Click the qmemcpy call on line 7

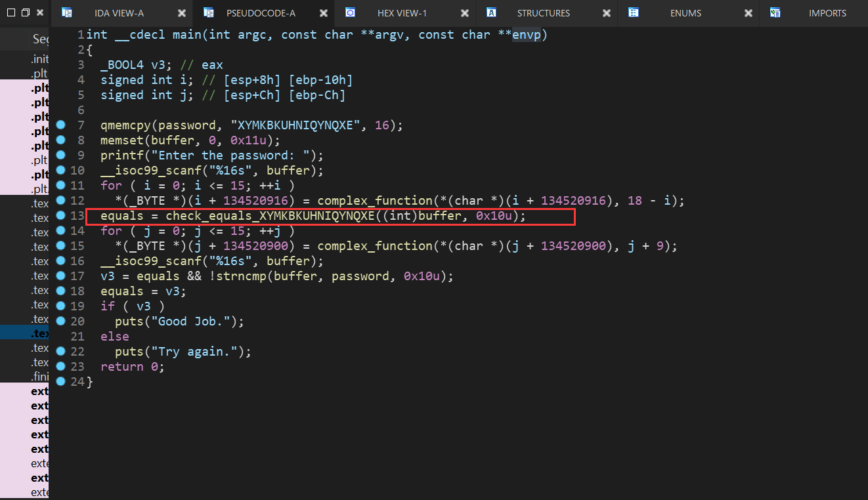pyautogui.click(x=125, y=125)
